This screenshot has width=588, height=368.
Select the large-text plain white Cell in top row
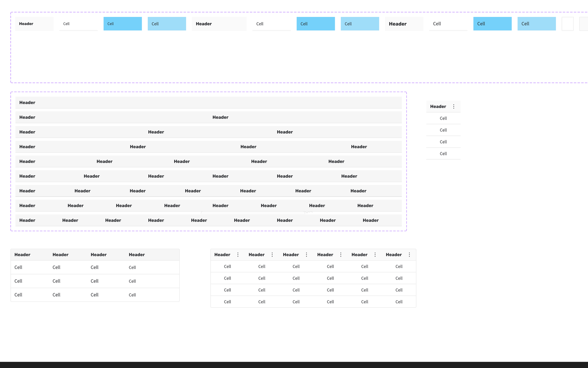(448, 24)
